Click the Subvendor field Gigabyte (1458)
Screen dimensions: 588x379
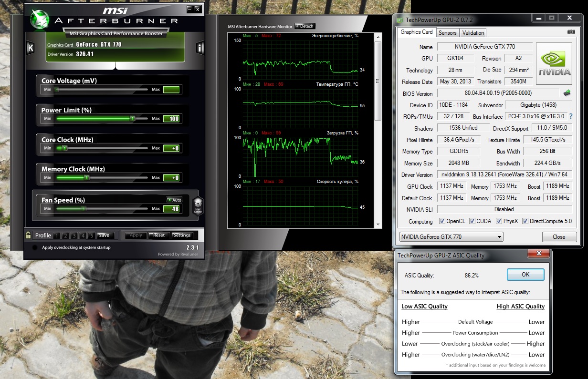tap(538, 105)
